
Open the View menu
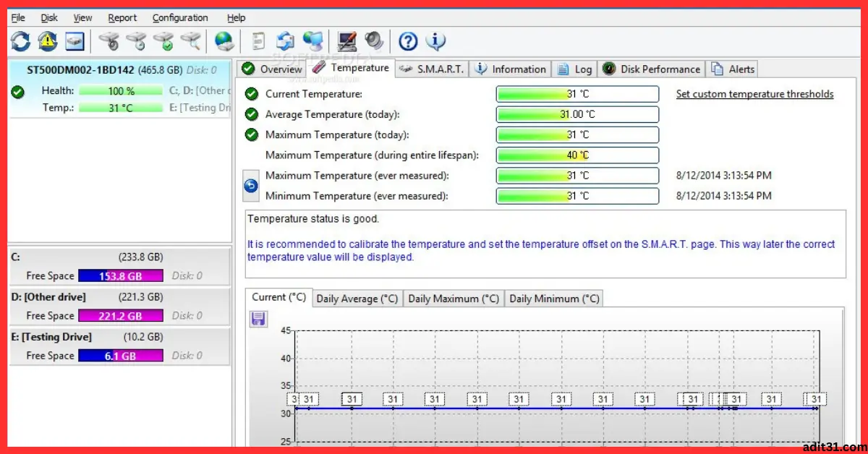(83, 17)
